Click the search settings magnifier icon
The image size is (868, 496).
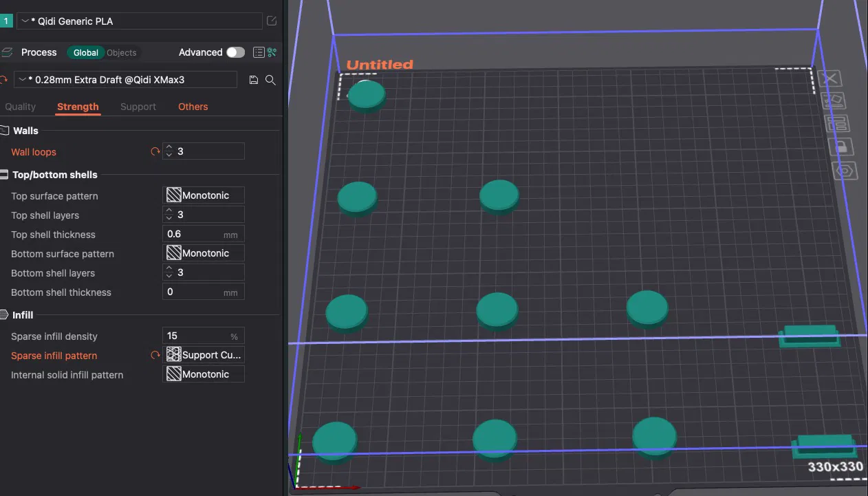[270, 80]
